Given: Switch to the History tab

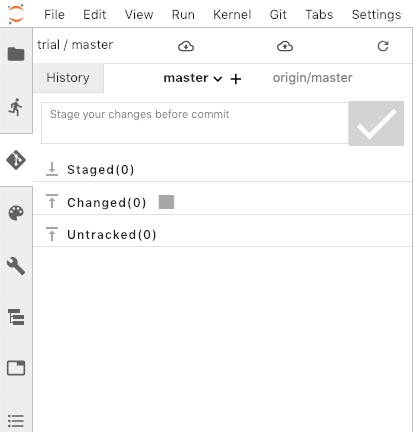Looking at the screenshot, I should 68,78.
